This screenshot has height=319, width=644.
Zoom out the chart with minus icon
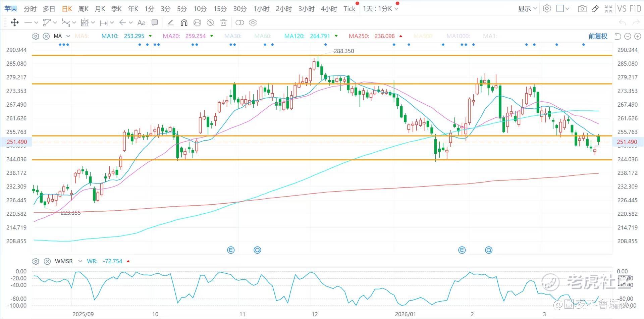pyautogui.click(x=628, y=36)
